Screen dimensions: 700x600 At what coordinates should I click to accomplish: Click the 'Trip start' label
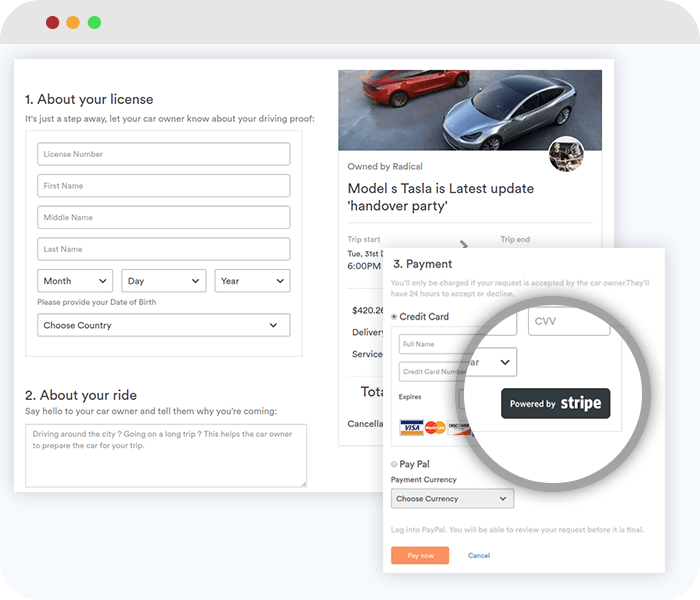pos(364,239)
